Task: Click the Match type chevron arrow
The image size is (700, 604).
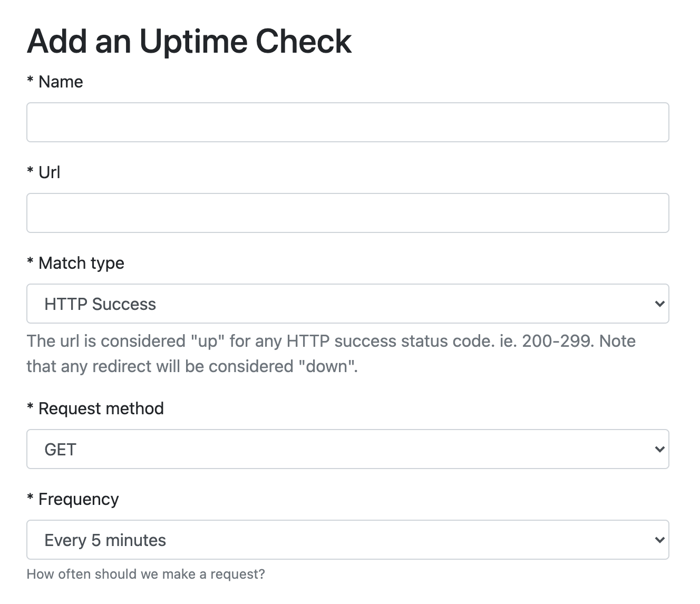Action: coord(659,304)
